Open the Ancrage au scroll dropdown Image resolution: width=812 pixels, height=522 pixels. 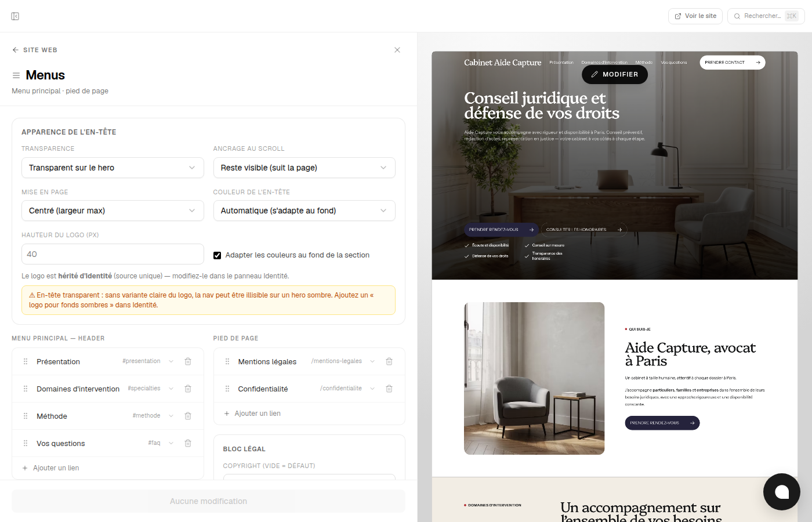tap(304, 168)
